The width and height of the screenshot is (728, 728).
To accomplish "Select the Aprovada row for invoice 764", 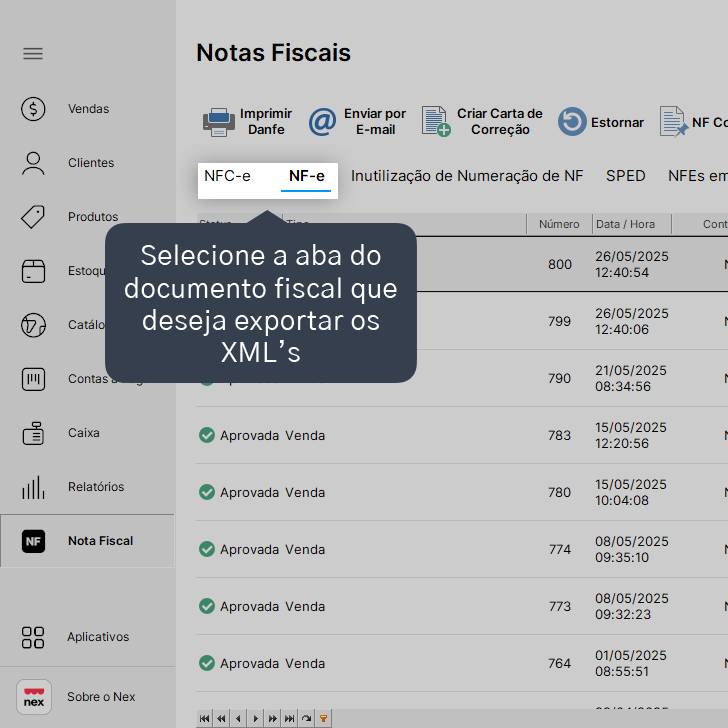I will pos(462,664).
